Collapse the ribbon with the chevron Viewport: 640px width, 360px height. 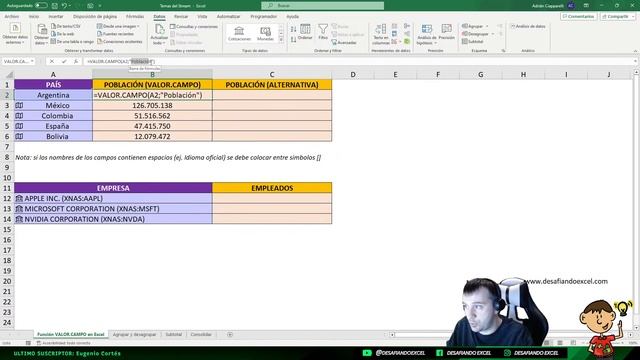[635, 51]
